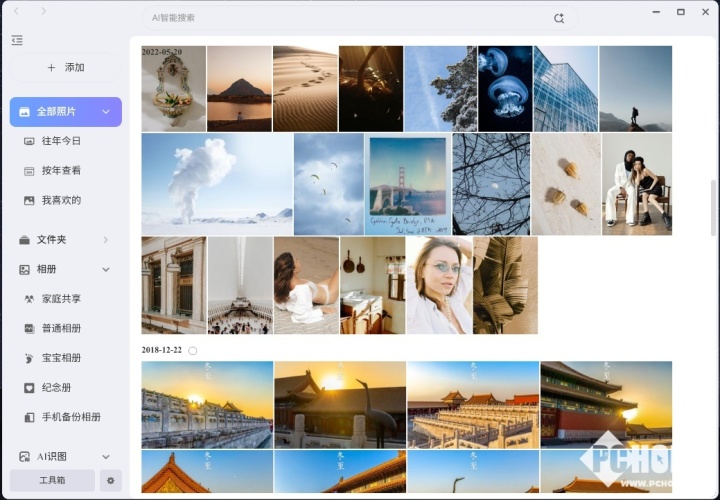Select all photos dated 2018-12-22
The image size is (720, 500).
coord(193,350)
